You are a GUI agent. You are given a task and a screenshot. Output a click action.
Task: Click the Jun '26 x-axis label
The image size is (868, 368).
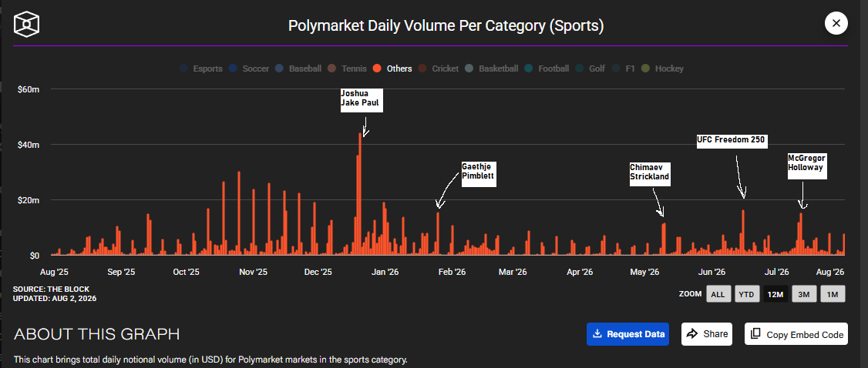pos(712,272)
